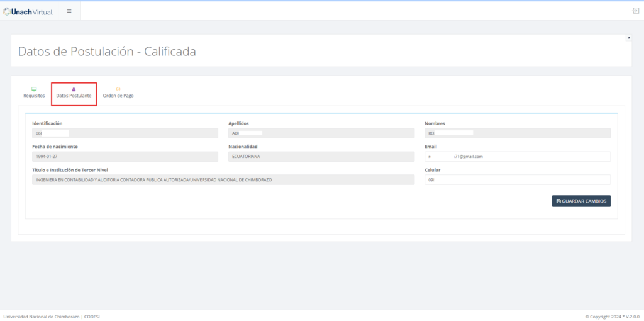The width and height of the screenshot is (644, 321).
Task: Click the Copyright 2024 version text
Action: pos(612,316)
